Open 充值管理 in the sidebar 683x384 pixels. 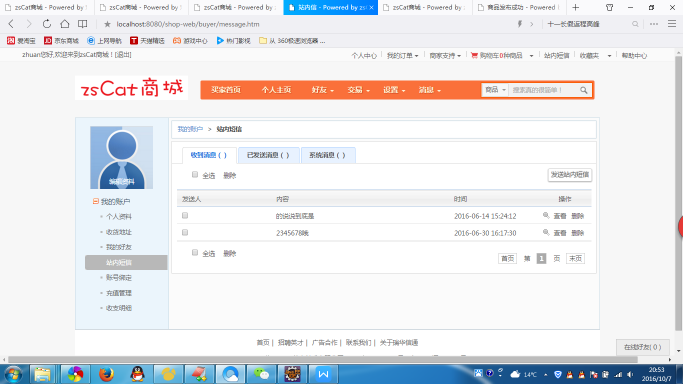[x=118, y=293]
